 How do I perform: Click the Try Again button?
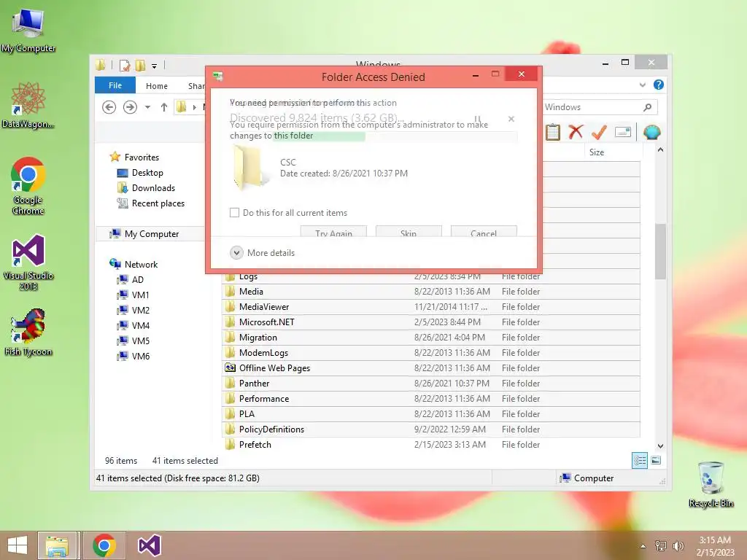click(x=333, y=231)
